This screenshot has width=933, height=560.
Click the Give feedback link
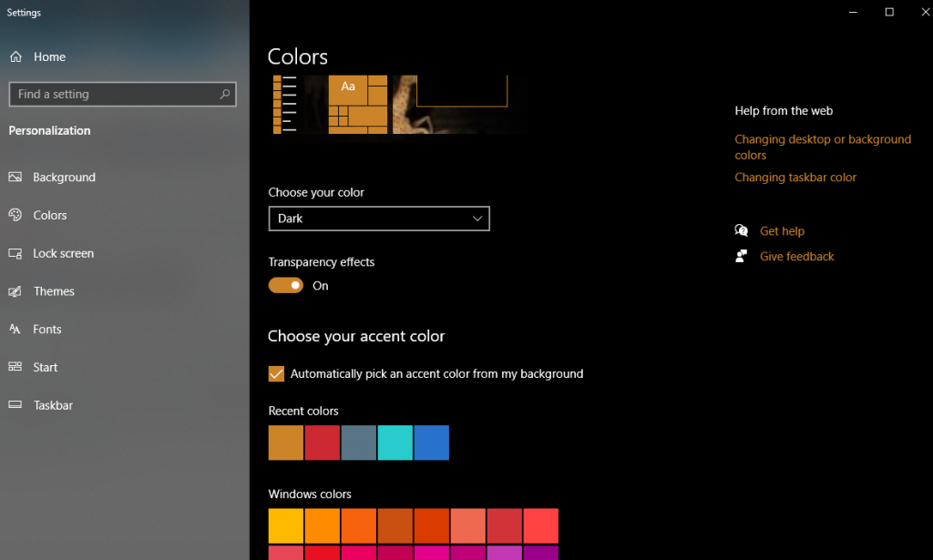[796, 256]
